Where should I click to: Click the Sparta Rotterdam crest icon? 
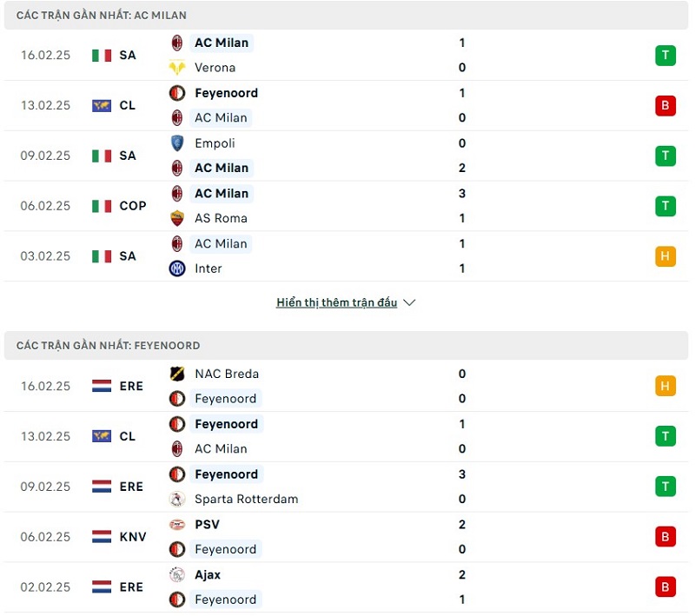[x=177, y=499]
